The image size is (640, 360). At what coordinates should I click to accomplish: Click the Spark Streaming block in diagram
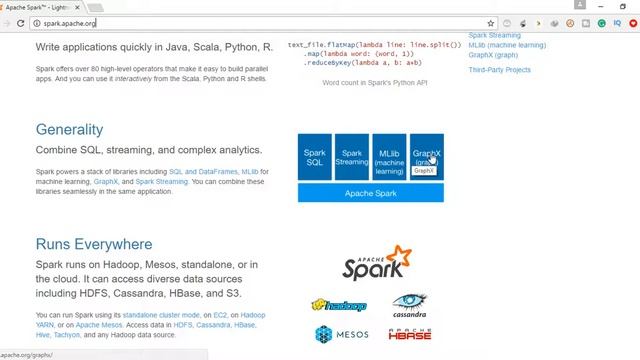click(352, 157)
